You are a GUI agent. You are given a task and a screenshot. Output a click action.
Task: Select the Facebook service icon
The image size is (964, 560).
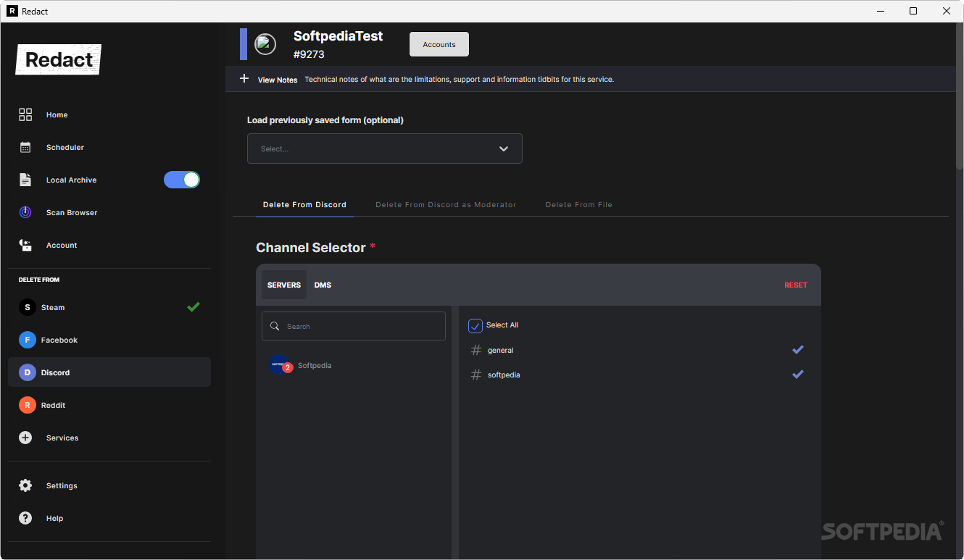point(28,340)
